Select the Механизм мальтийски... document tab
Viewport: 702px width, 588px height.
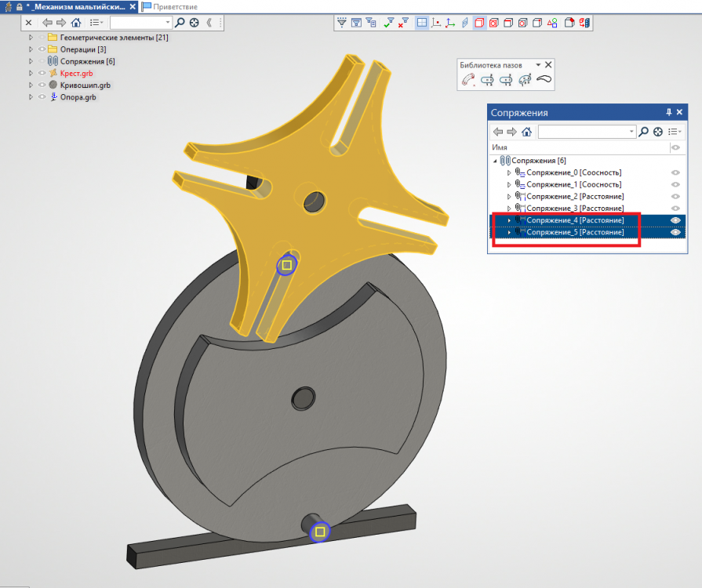[x=75, y=6]
